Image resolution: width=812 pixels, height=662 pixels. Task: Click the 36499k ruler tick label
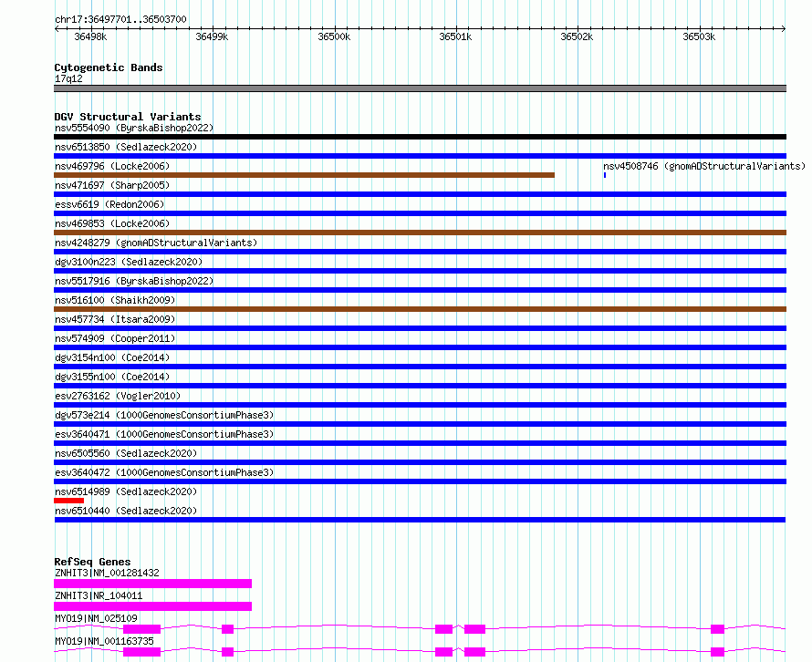click(x=212, y=36)
